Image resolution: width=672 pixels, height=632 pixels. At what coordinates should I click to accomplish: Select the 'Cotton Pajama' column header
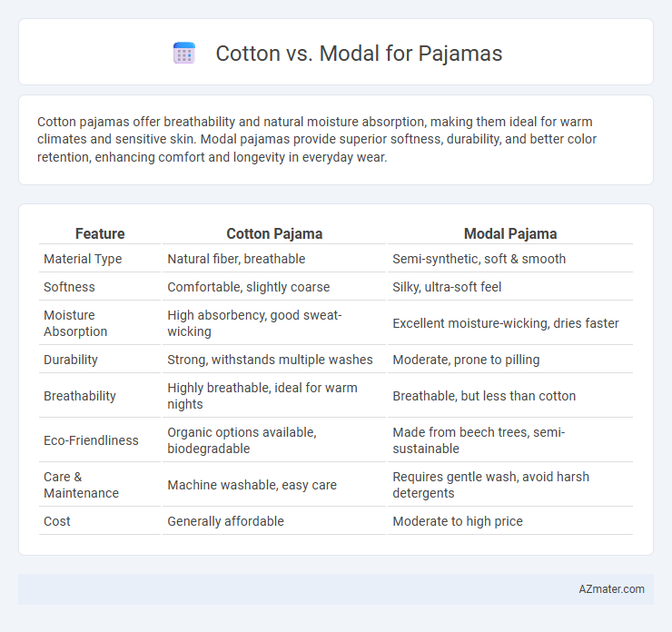click(274, 233)
